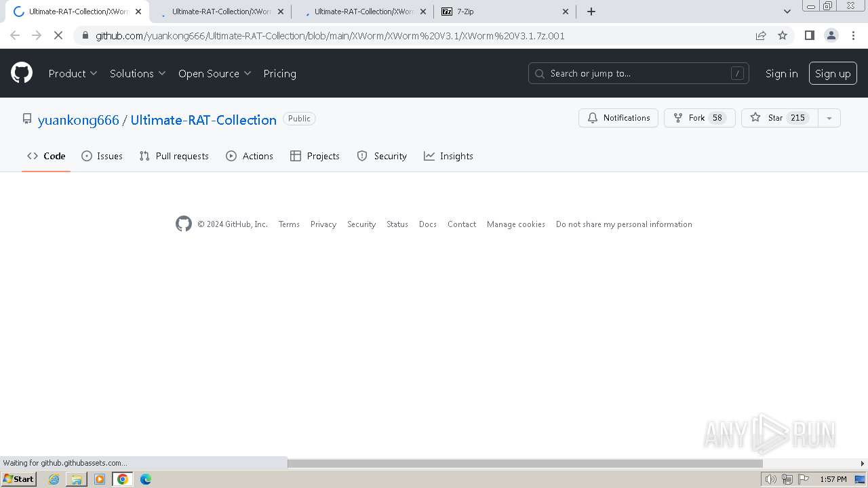
Task: Click the 1:57 PM system clock
Action: point(833,479)
